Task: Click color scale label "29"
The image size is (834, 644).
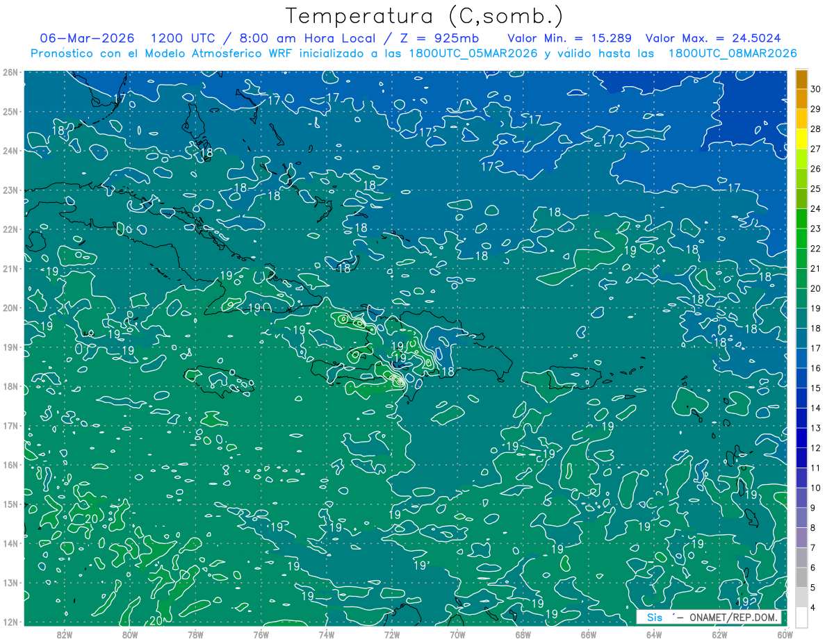Action: click(x=816, y=108)
